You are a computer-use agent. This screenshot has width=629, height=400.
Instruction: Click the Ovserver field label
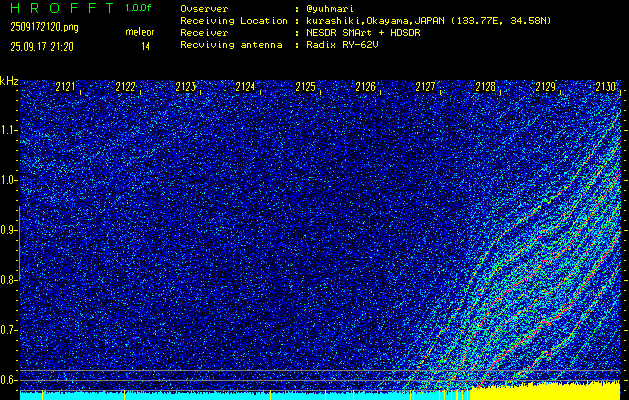tap(204, 9)
